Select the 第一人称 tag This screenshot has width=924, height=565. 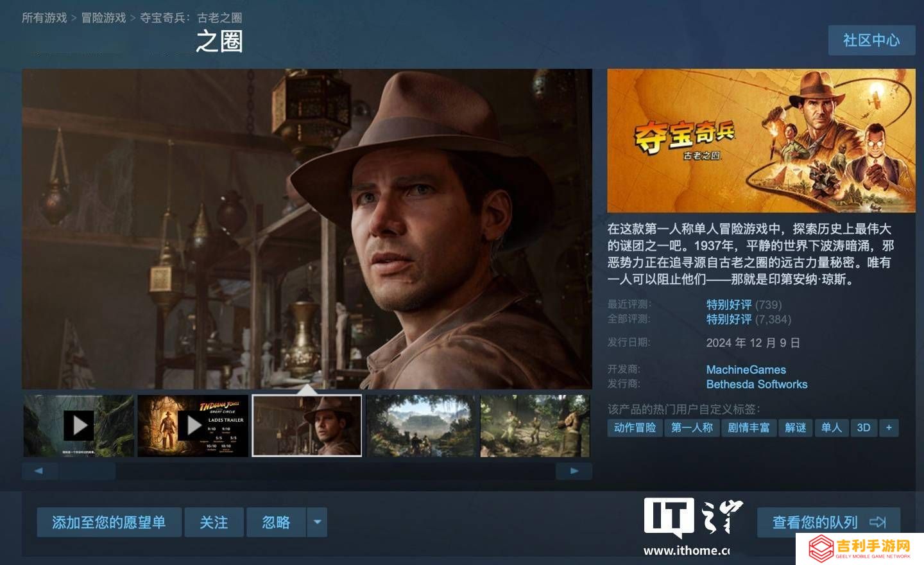692,428
